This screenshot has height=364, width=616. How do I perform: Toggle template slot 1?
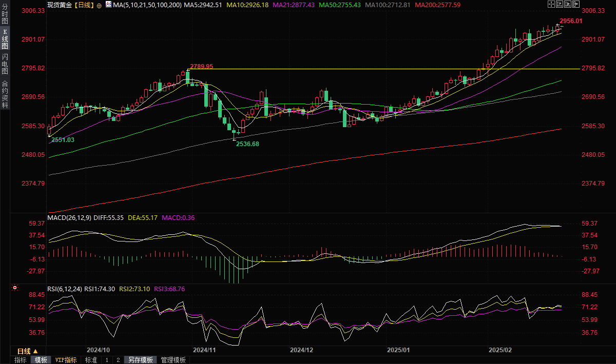107,360
